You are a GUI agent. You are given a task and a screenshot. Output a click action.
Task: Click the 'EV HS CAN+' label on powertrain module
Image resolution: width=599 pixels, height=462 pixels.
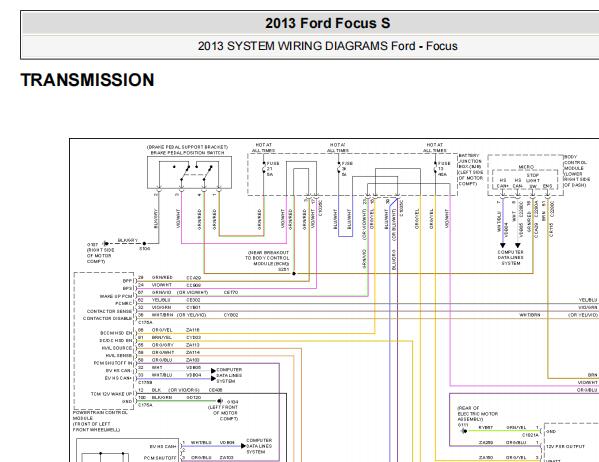118,378
